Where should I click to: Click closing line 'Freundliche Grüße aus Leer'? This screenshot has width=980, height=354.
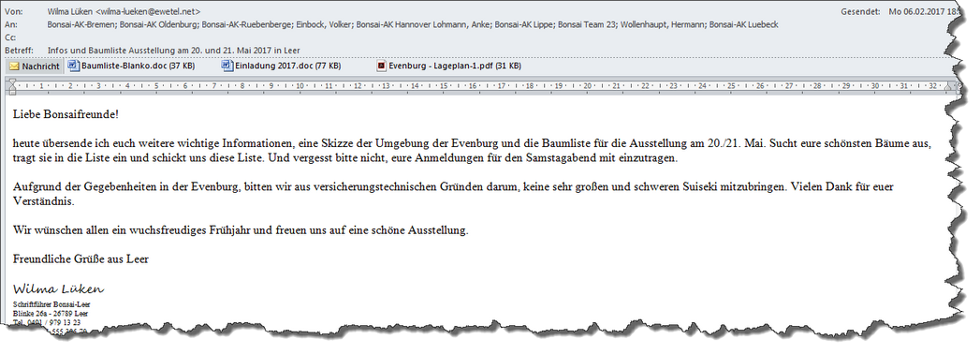click(x=80, y=258)
